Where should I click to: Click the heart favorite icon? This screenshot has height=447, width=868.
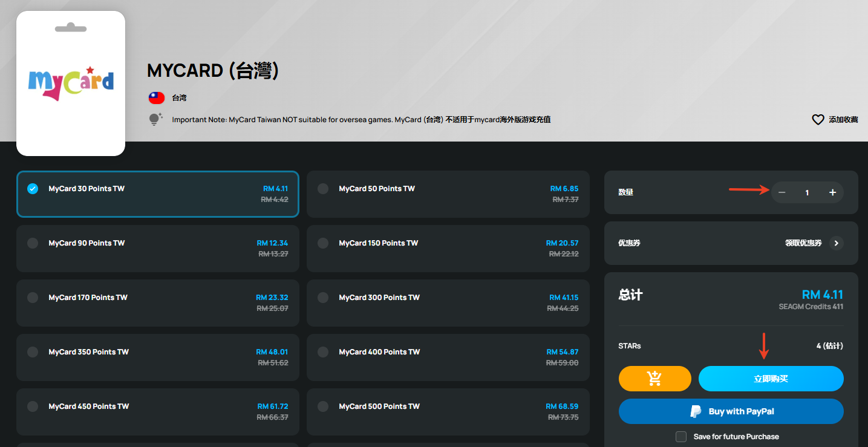coord(818,120)
